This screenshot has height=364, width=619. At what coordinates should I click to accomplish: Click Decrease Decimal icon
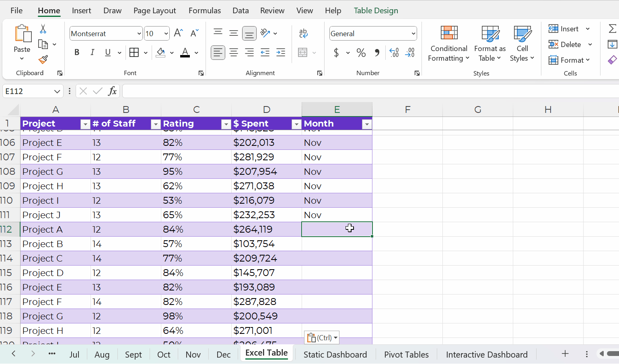click(x=410, y=53)
